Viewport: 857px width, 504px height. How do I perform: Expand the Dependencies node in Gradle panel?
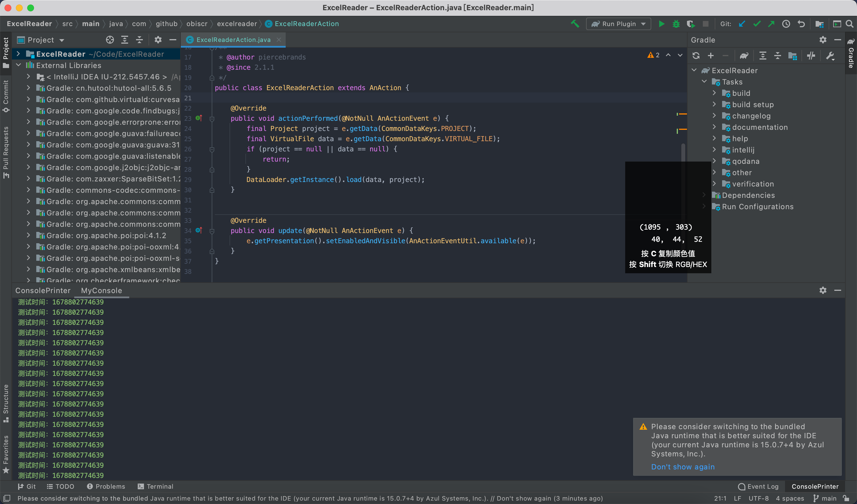pos(704,195)
